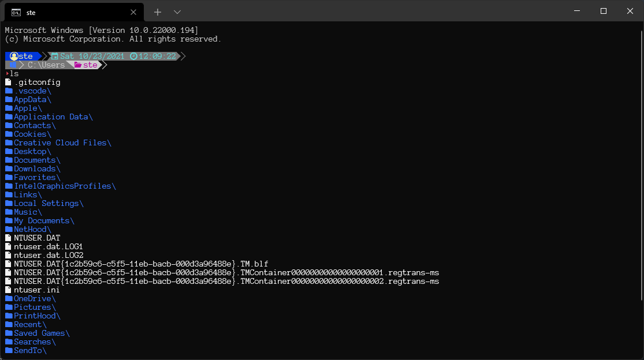This screenshot has width=644, height=360.
Task: Open the new tab dropdown chevron
Action: coord(177,12)
